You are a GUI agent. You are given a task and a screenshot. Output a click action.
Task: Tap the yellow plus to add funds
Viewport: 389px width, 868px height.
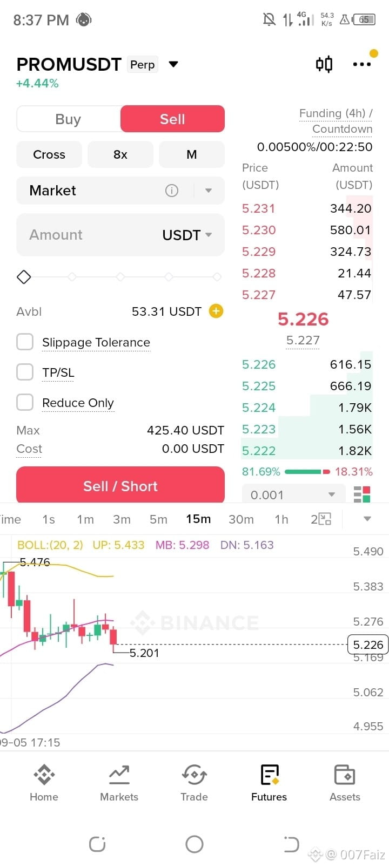(x=216, y=311)
